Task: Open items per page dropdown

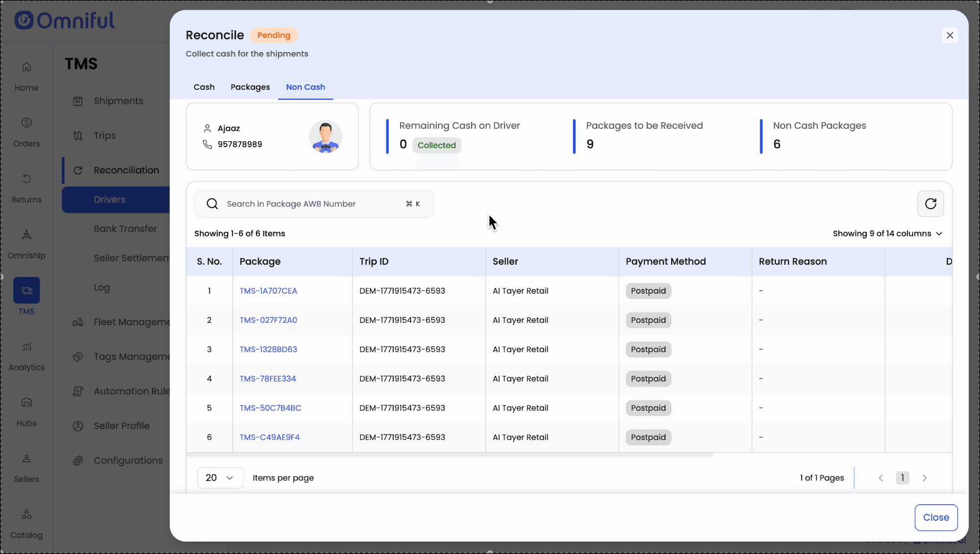Action: coord(220,478)
